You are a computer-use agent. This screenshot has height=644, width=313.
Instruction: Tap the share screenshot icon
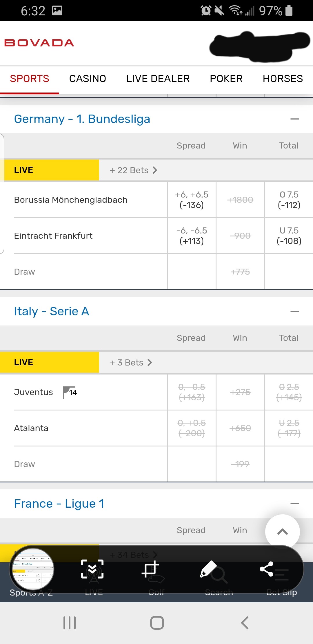267,569
